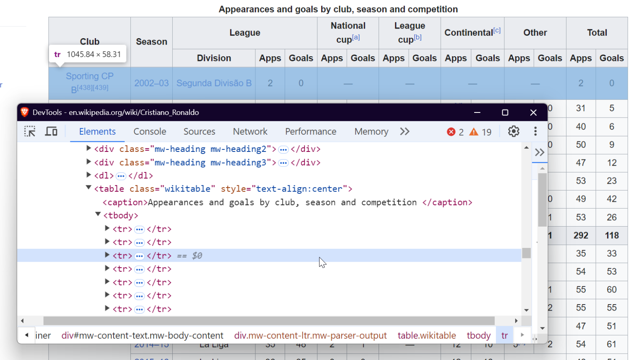Viewport: 644px width, 360px height.
Task: Toggle the inspect element picker
Action: click(x=30, y=131)
